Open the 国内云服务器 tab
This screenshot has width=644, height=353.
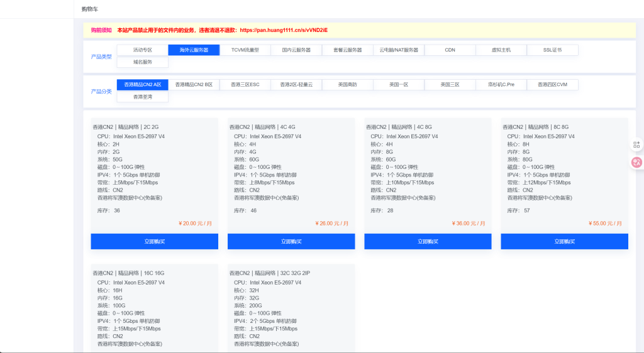pyautogui.click(x=296, y=50)
